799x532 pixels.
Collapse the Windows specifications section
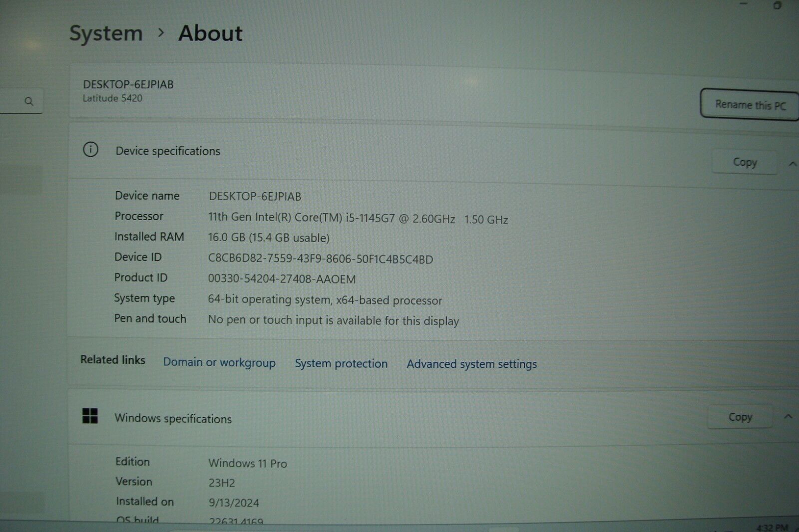pos(788,416)
